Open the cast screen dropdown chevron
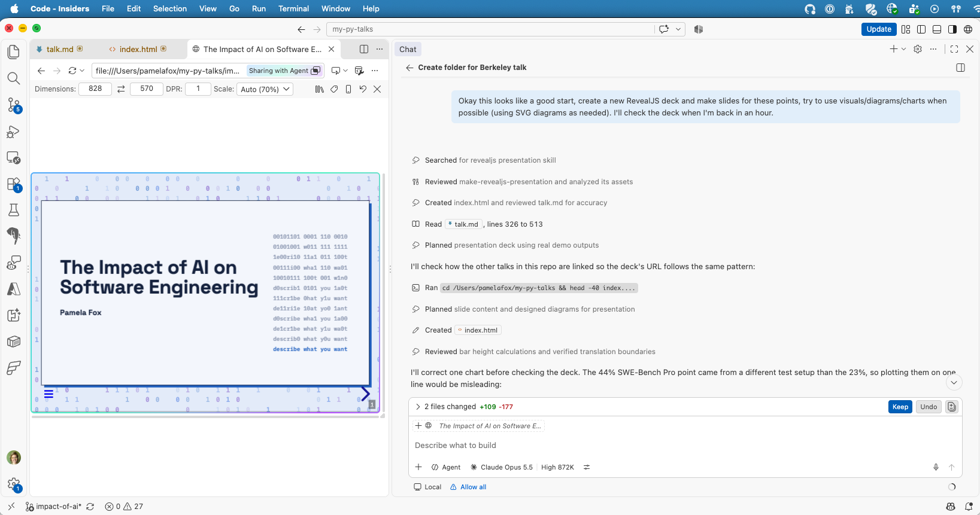Screen dimensions: 980x515 pyautogui.click(x=345, y=71)
